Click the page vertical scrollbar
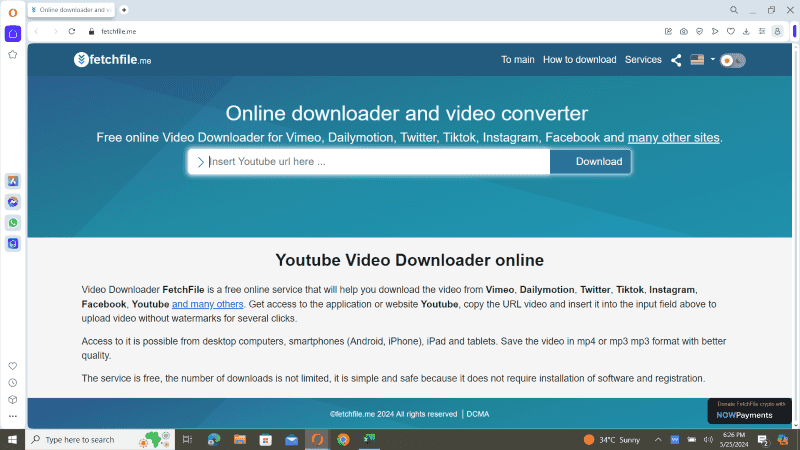Screen dimensions: 800x450 tap(795, 235)
